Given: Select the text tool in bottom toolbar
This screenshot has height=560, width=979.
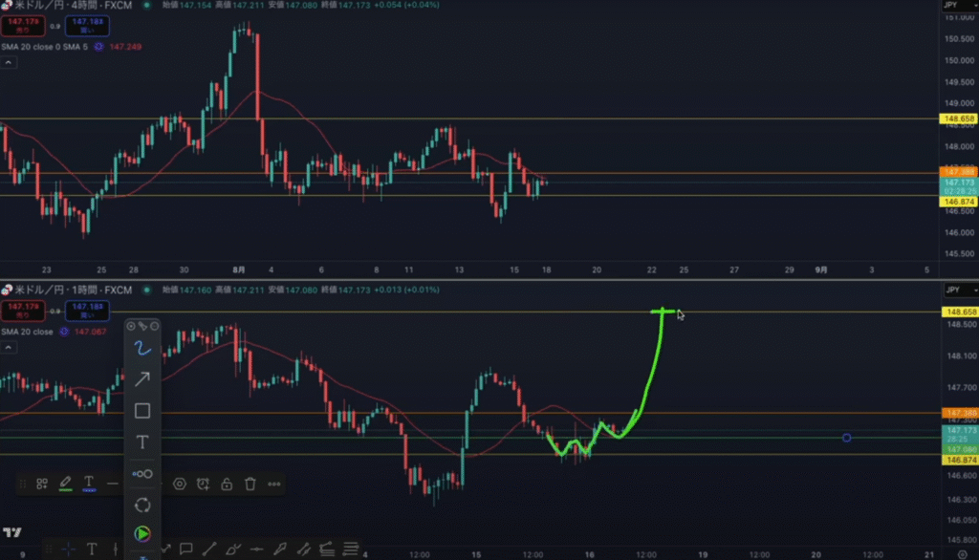Looking at the screenshot, I should pos(92,549).
